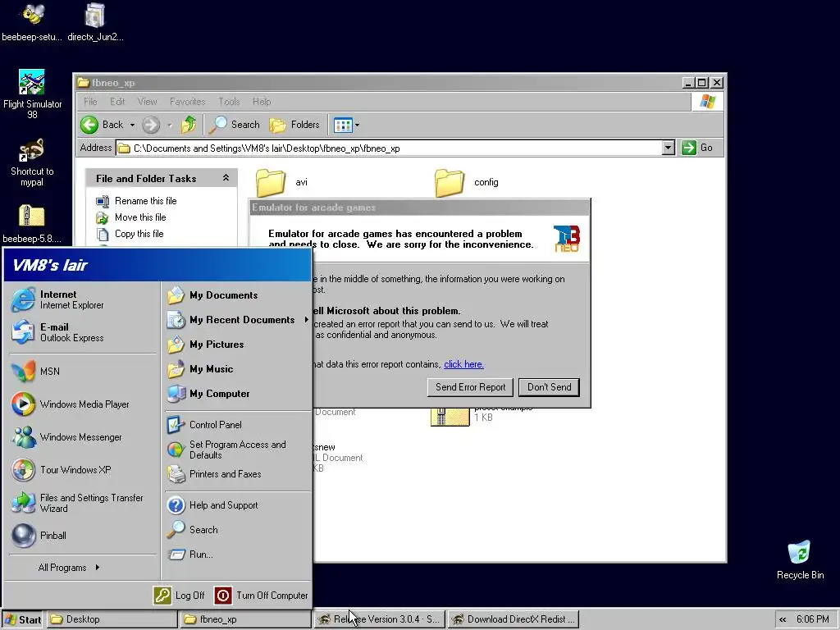
Task: Click Back button in Explorer toolbar
Action: 103,125
